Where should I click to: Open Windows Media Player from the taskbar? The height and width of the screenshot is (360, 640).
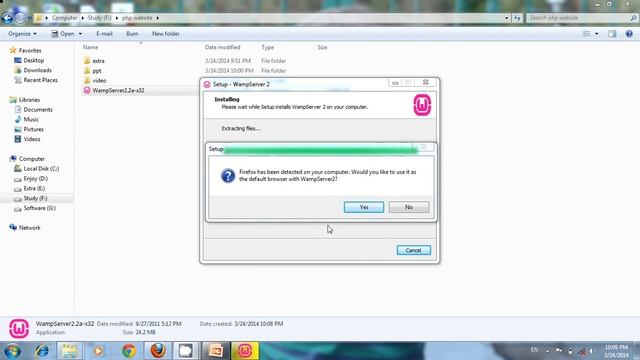pyautogui.click(x=98, y=351)
